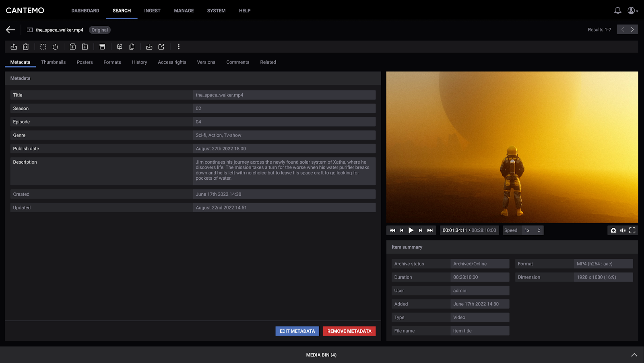644x363 pixels.
Task: Add item to a collection via the icon
Action: [x=72, y=47]
